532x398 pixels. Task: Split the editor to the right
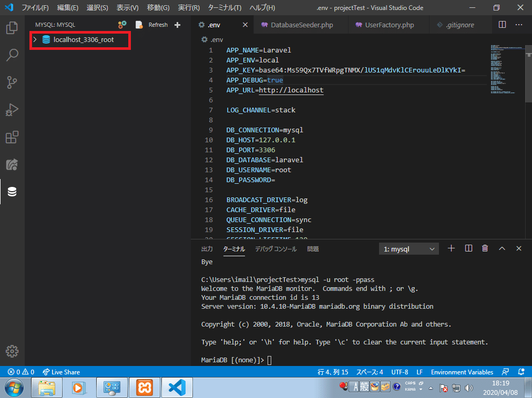click(x=503, y=24)
